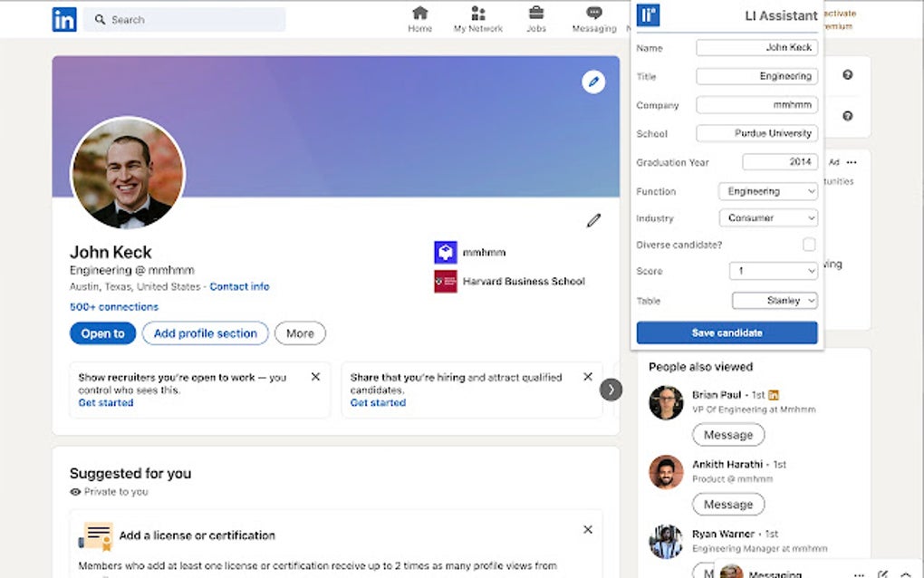Screen dimensions: 924x578
Task: Open the Function dropdown
Action: point(767,191)
